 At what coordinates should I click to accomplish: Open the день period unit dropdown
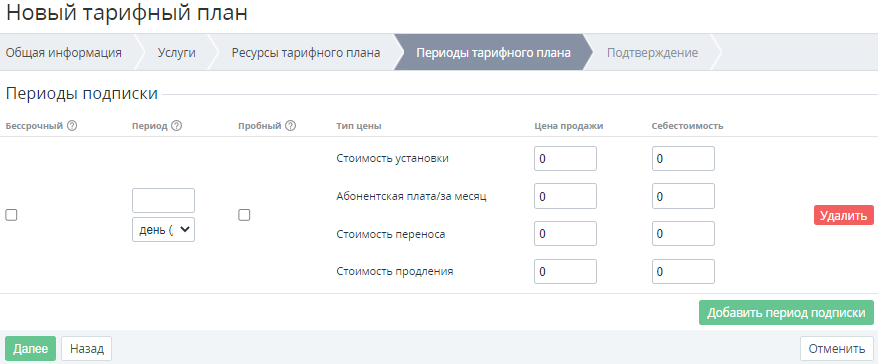pos(164,230)
